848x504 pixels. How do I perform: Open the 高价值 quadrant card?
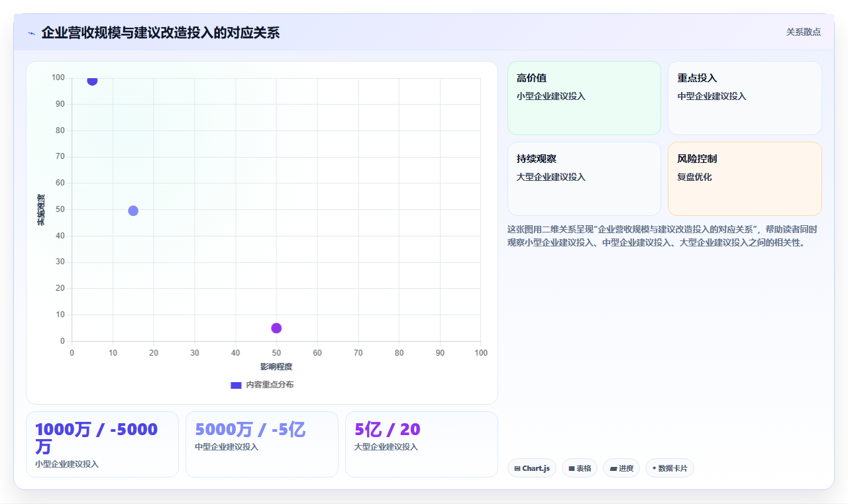[x=584, y=98]
